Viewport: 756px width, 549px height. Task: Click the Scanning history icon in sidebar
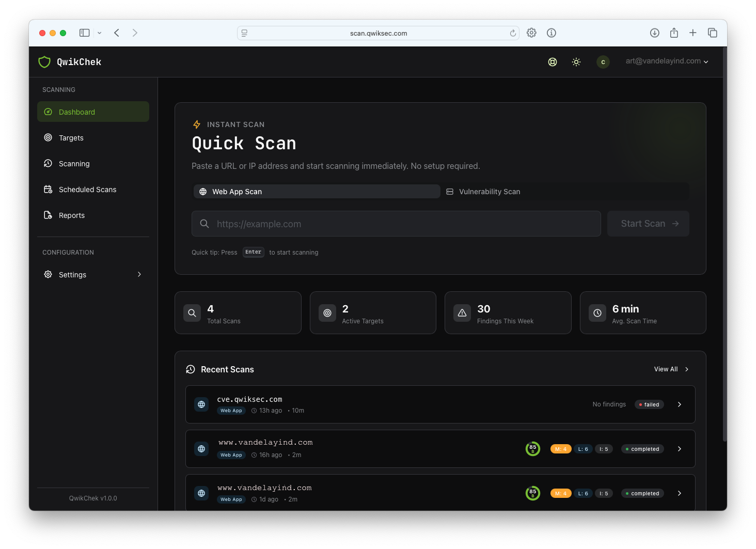pos(48,164)
